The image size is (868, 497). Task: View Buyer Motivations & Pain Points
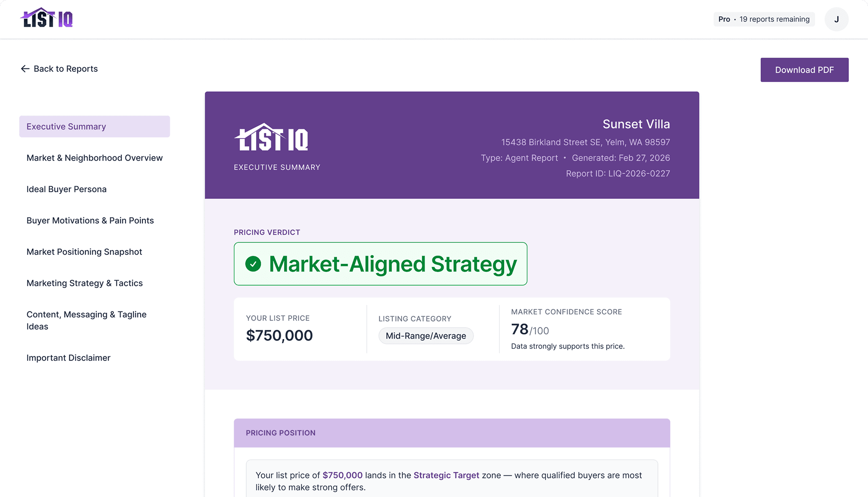point(90,220)
